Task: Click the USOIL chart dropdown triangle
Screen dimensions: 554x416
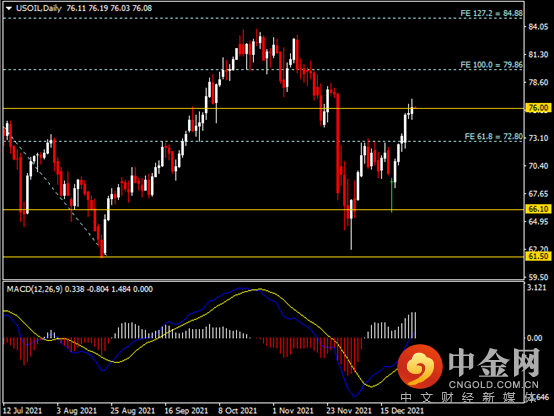Action: click(9, 8)
